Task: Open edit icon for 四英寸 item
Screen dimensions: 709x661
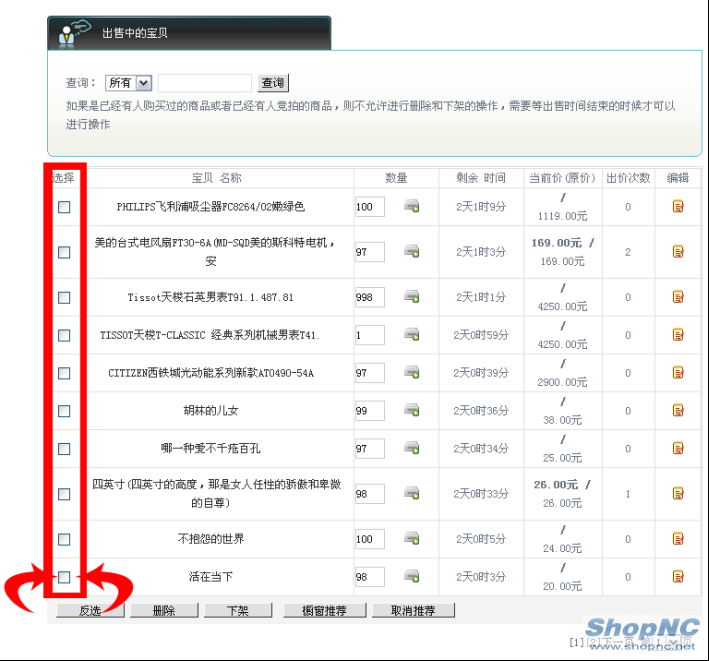Action: point(678,493)
